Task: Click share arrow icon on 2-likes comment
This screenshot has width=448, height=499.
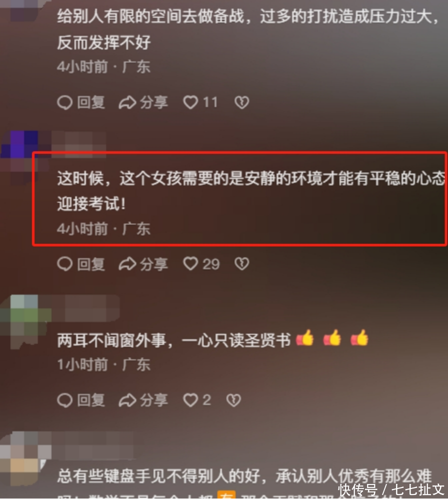Action: (x=127, y=400)
